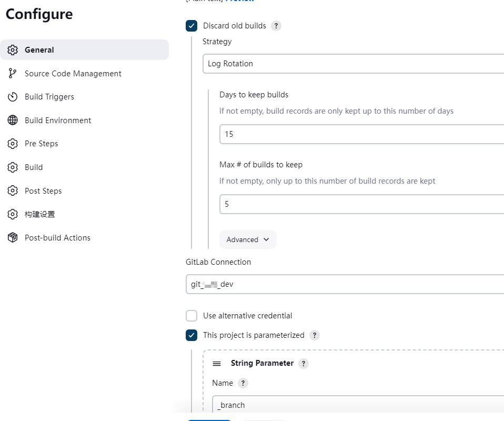Open the 构建设置 section

[40, 214]
